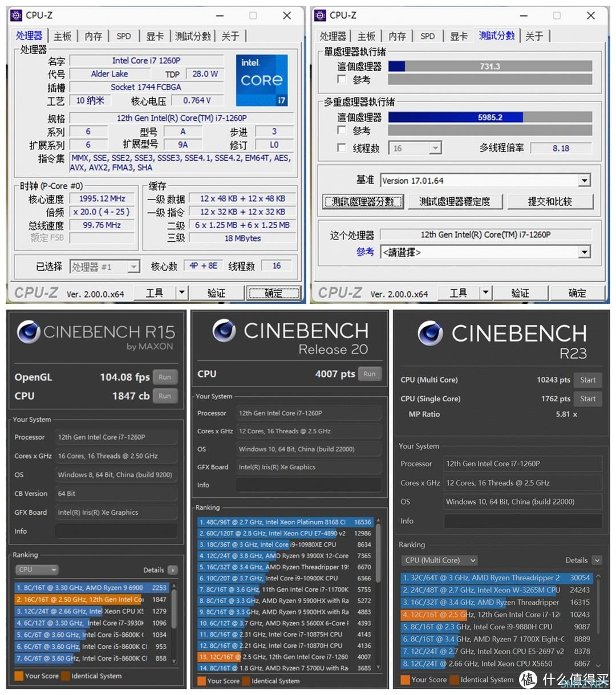Run the OpenGL test in Cinebench R15
Image resolution: width=616 pixels, height=695 pixels.
(165, 377)
